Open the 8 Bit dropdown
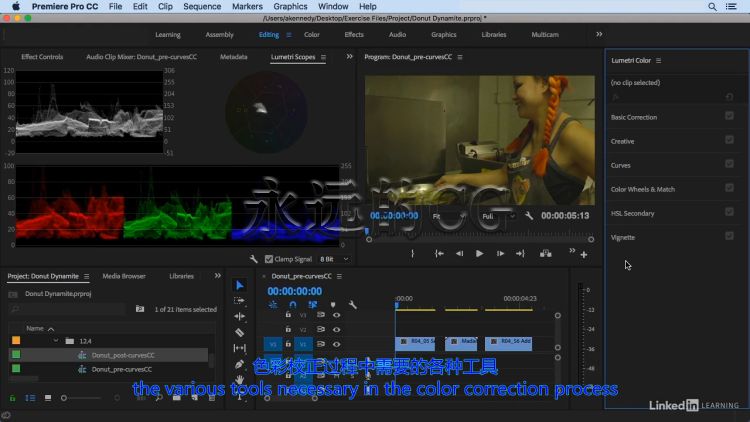This screenshot has height=422, width=750. tap(334, 259)
